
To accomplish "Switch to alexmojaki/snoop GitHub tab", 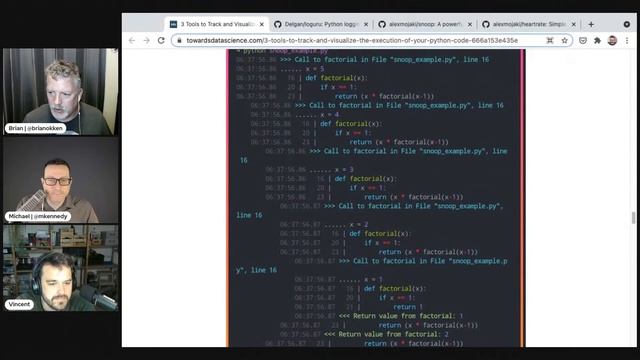I will click(424, 24).
